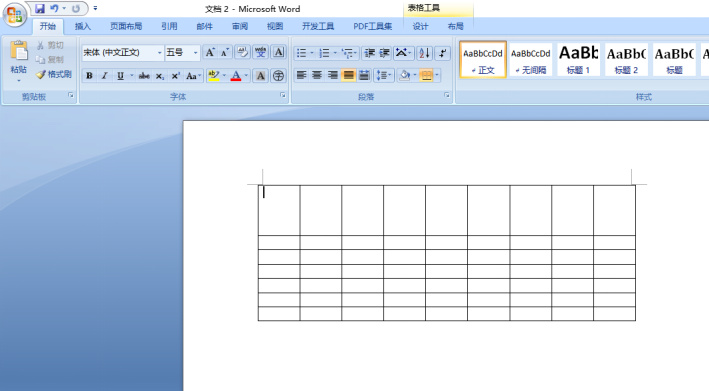
Task: Paste from the clipboard
Action: pyautogui.click(x=19, y=51)
